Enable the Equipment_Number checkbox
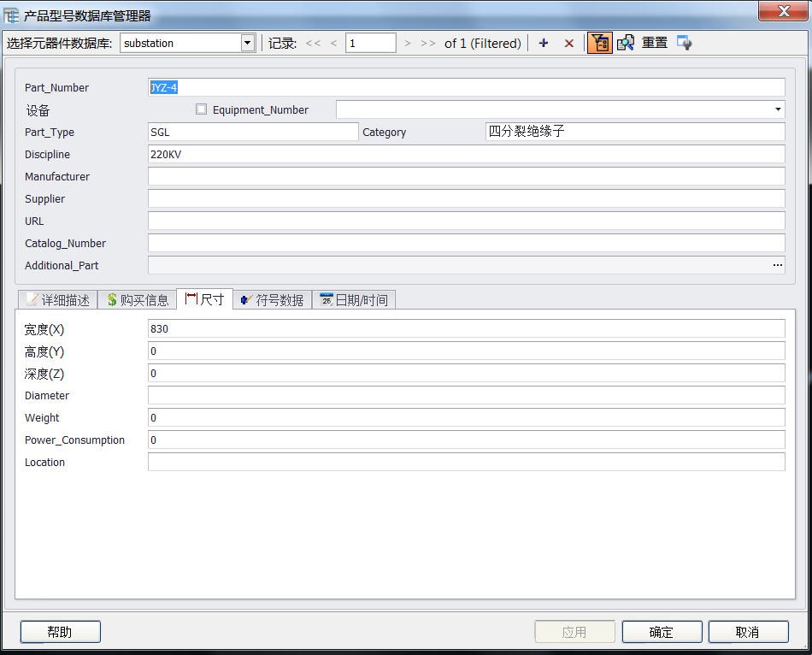Screen dimensions: 812x655 201,109
